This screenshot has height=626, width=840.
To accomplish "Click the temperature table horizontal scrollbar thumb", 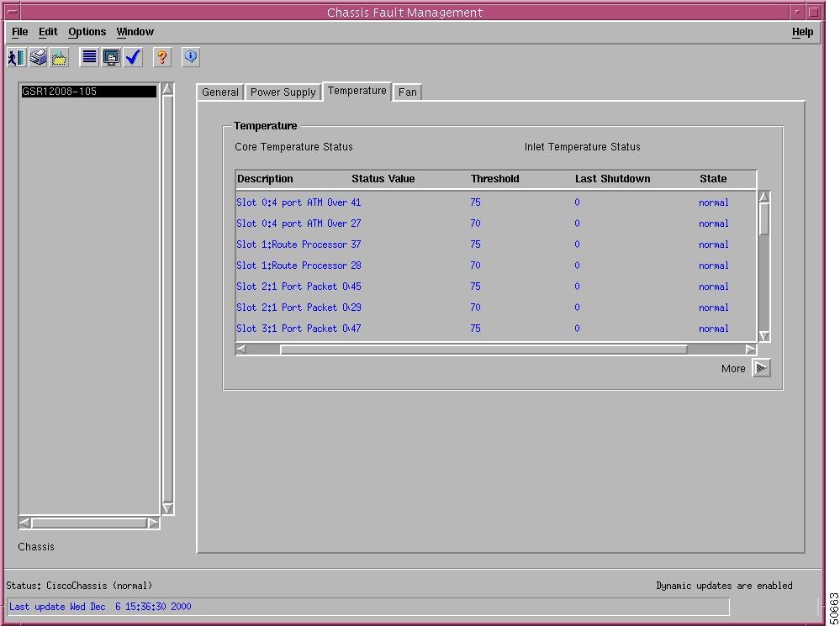I will click(483, 350).
